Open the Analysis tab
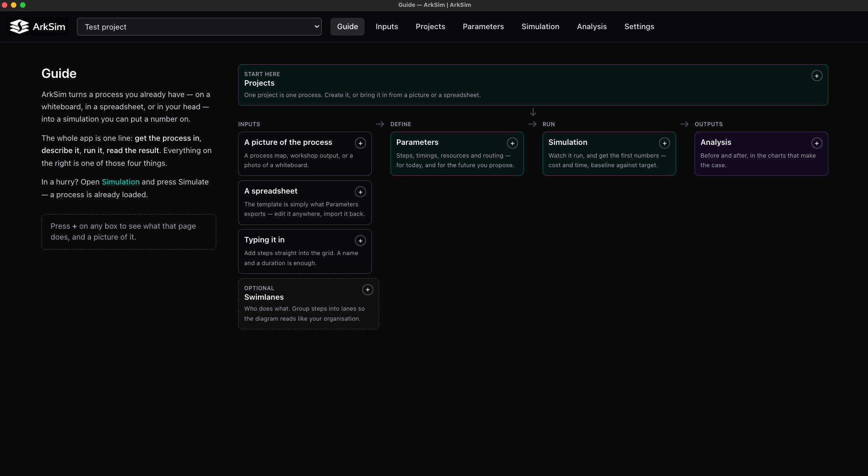The height and width of the screenshot is (476, 868). (592, 27)
